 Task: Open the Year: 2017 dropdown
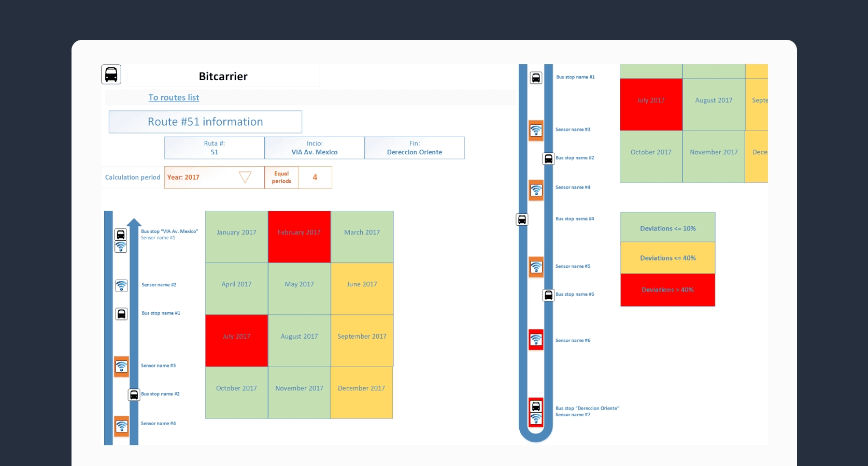(215, 177)
